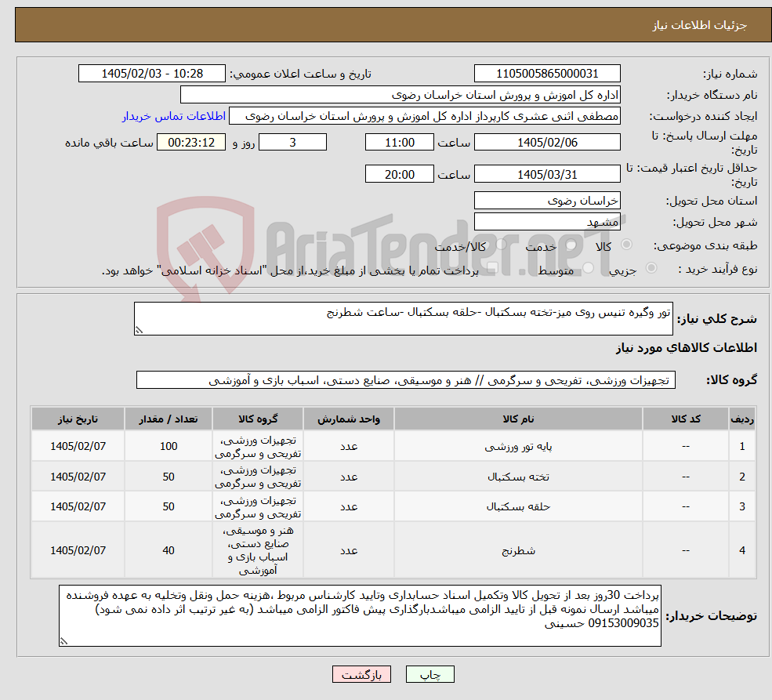Click the need date in شطرنج row
The height and width of the screenshot is (700, 772).
(x=78, y=550)
